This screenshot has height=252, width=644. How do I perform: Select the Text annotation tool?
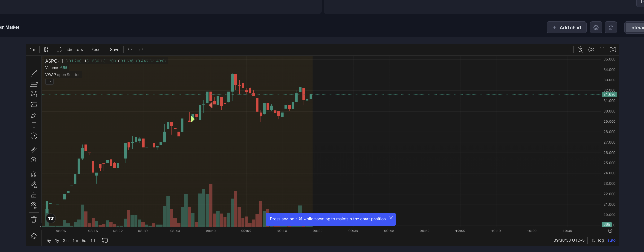(34, 125)
